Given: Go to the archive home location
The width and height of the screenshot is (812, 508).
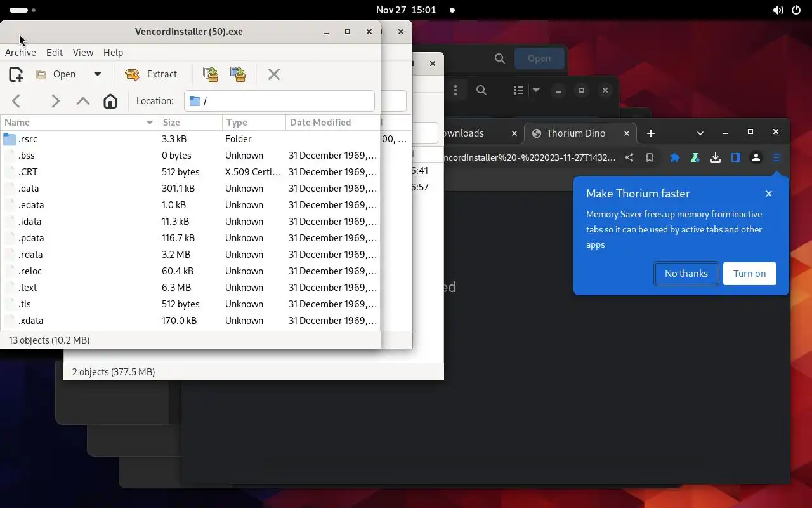Looking at the screenshot, I should [110, 101].
